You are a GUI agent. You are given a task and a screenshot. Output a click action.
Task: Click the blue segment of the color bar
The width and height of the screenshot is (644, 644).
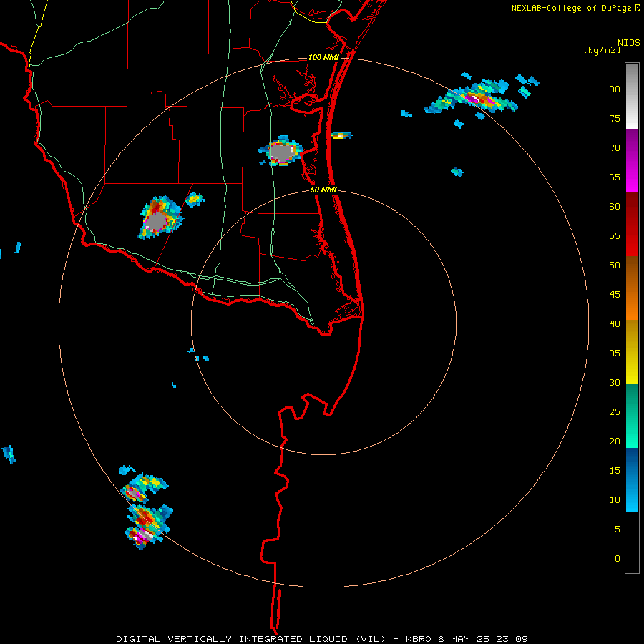[632, 479]
